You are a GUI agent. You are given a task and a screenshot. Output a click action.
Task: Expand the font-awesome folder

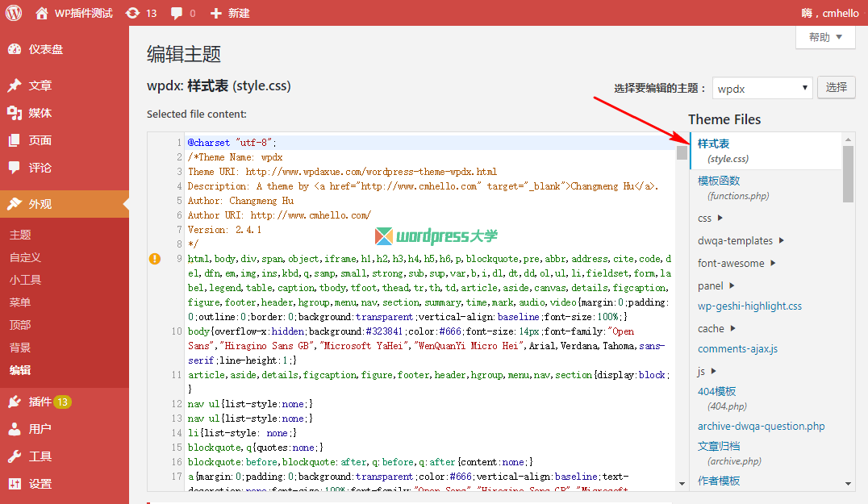click(x=773, y=263)
